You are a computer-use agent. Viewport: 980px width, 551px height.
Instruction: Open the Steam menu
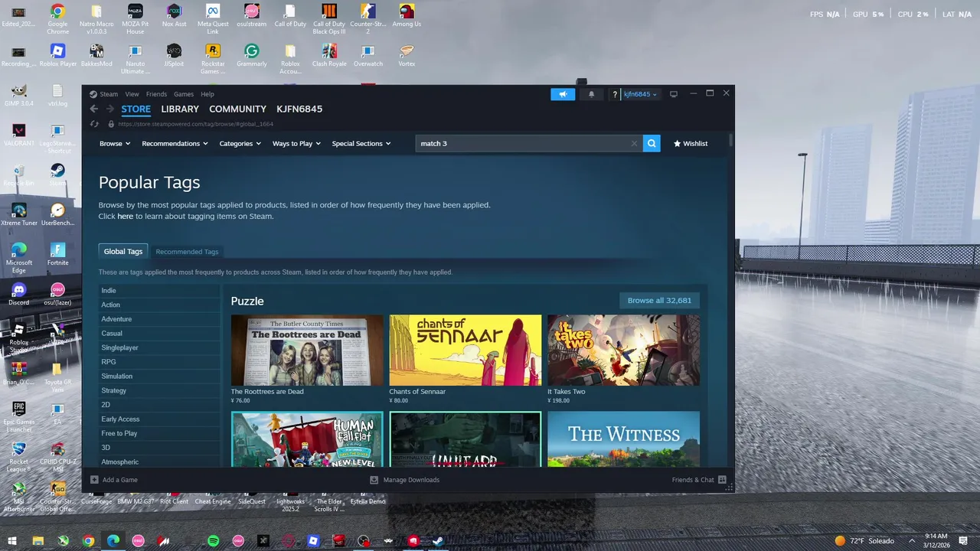[109, 94]
